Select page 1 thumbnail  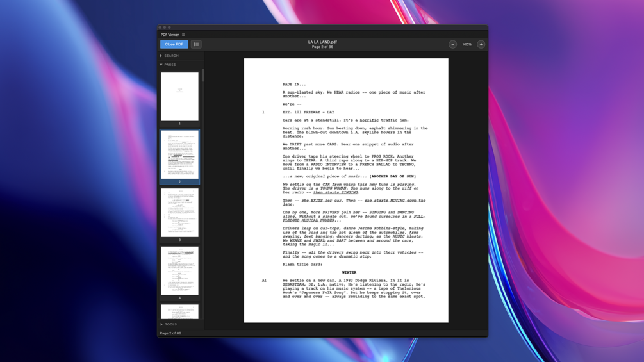click(179, 97)
